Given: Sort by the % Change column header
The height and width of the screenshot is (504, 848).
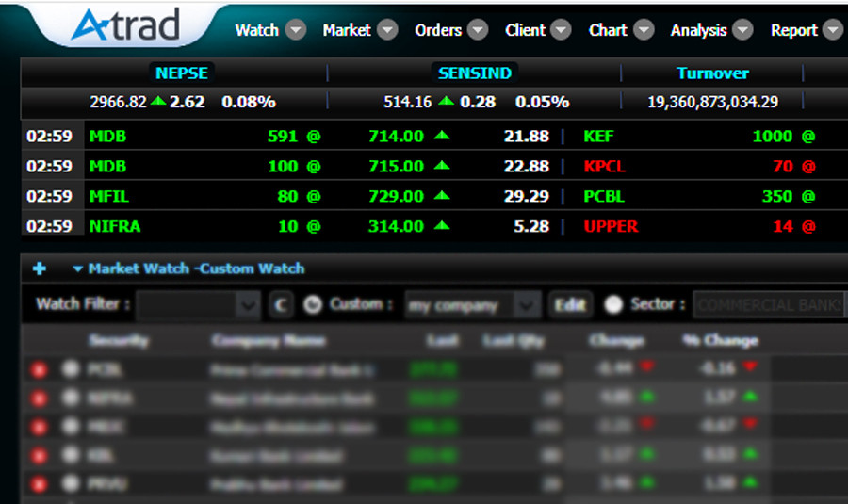Looking at the screenshot, I should pos(721,340).
